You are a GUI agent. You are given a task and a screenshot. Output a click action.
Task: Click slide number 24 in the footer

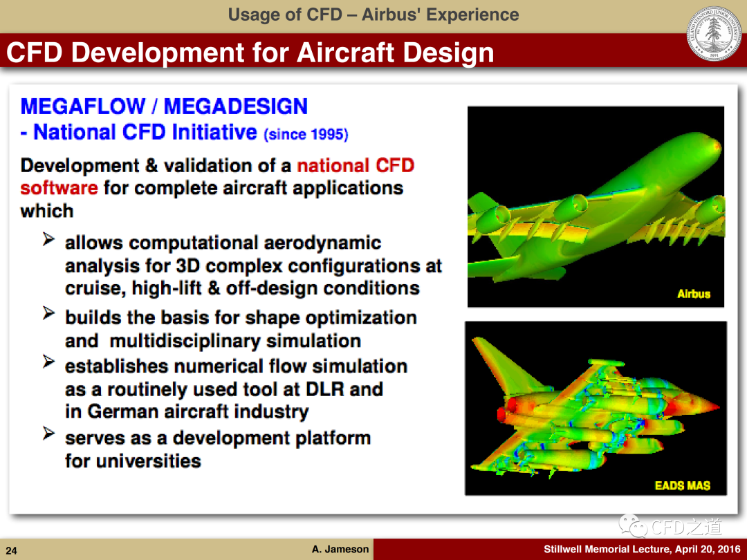pos(11,551)
